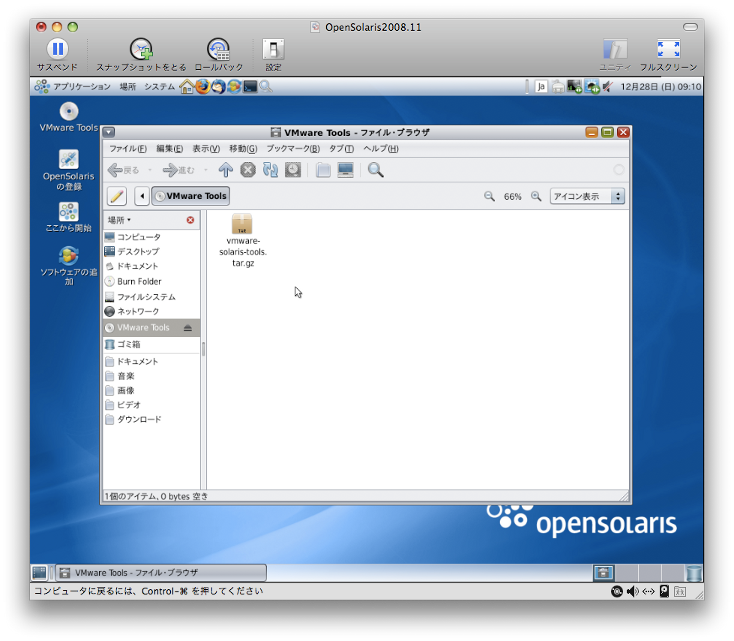The width and height of the screenshot is (734, 641).
Task: Take a snapshot with スナップショットをとる
Action: pyautogui.click(x=141, y=55)
